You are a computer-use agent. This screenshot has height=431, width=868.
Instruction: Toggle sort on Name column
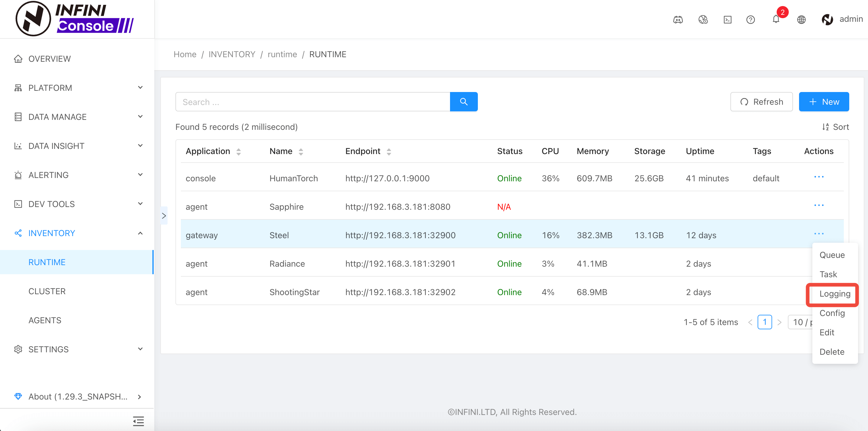[x=301, y=151]
